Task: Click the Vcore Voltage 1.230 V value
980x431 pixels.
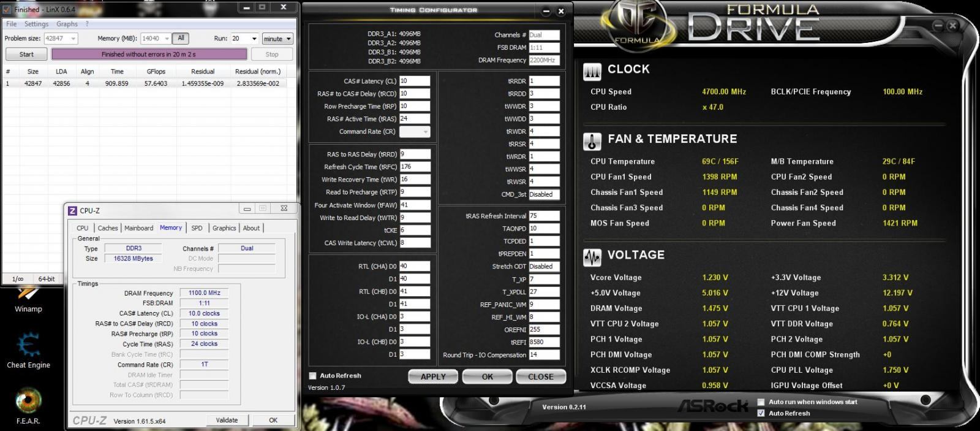Action: point(715,278)
